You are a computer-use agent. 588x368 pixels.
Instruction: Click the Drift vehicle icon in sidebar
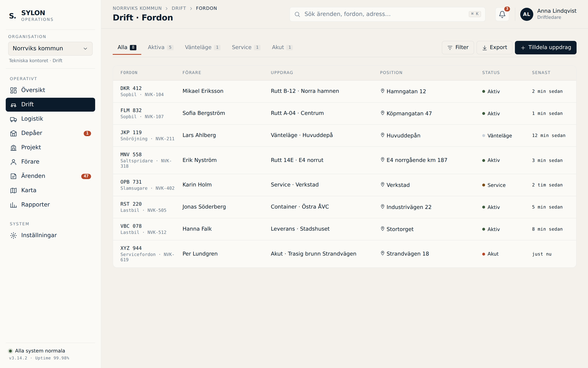(13, 105)
